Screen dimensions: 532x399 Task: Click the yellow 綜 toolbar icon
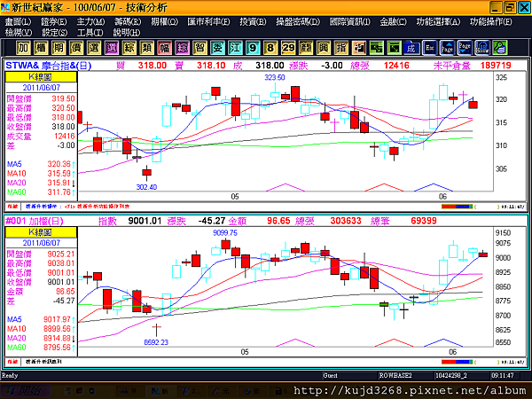129,48
